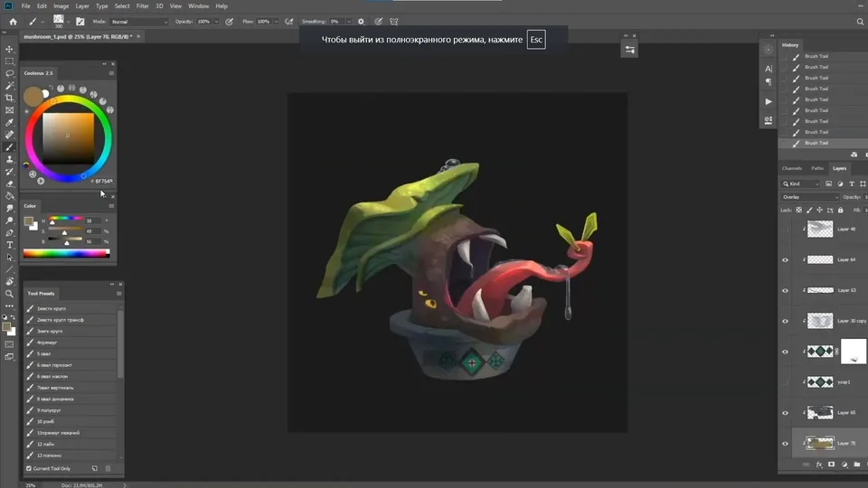Click the Home icon in options bar
868x488 pixels.
point(13,22)
